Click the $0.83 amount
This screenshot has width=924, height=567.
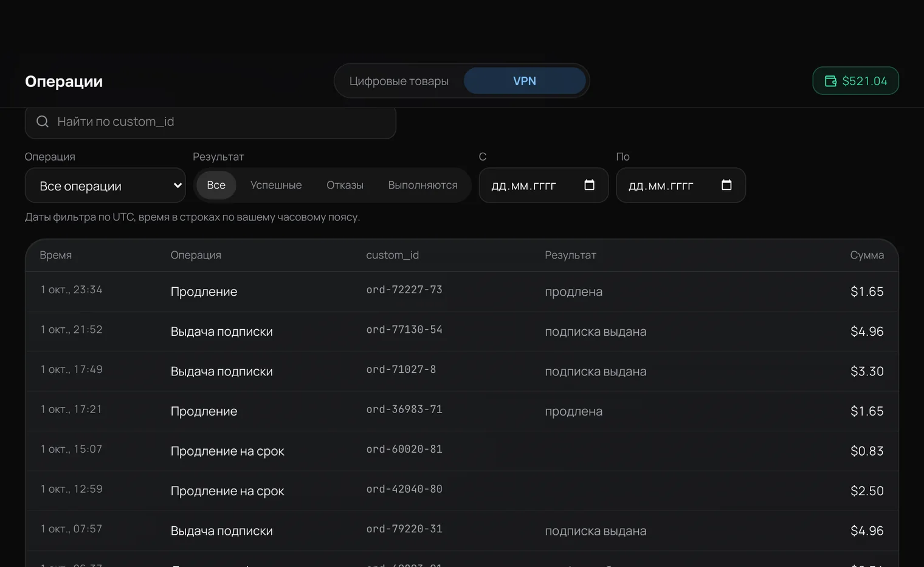tap(867, 451)
